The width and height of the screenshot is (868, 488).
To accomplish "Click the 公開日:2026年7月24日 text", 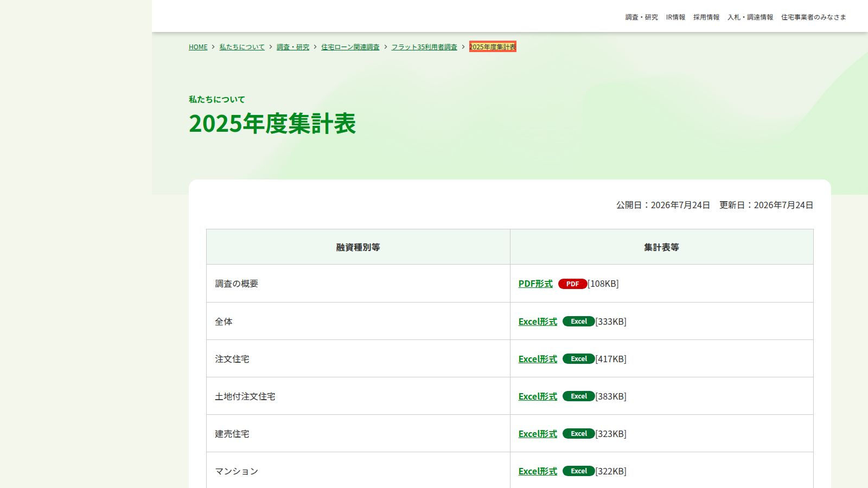I will [663, 205].
